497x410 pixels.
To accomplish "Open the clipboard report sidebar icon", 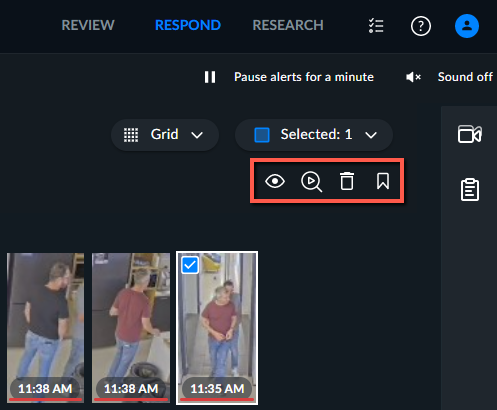I will 470,190.
